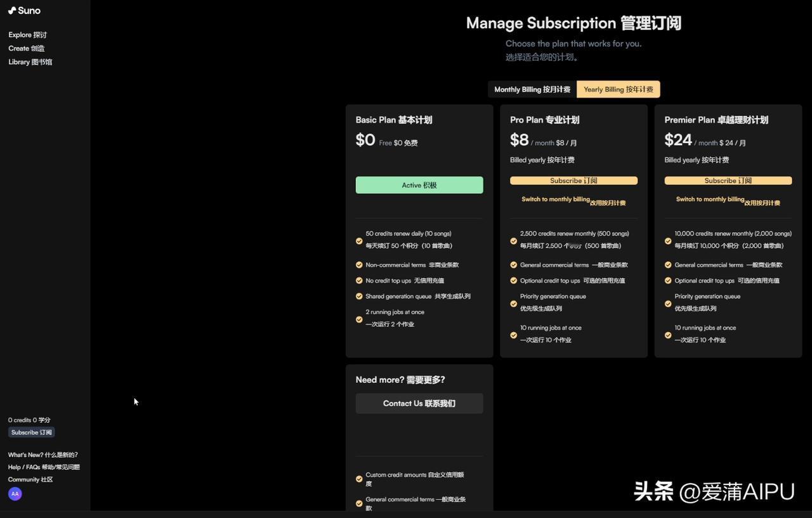812x518 pixels.
Task: Click the $0 price on Basic Plan
Action: tap(365, 140)
